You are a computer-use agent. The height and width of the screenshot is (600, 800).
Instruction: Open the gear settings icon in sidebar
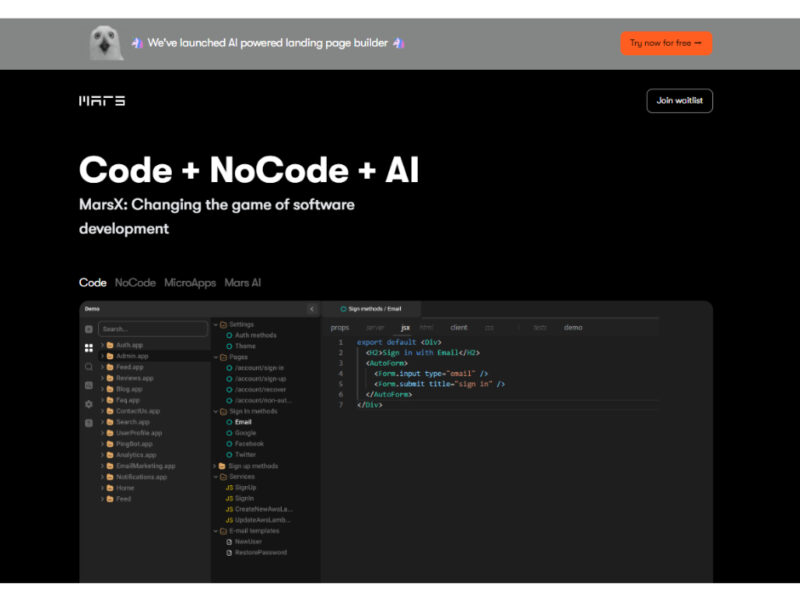[89, 404]
